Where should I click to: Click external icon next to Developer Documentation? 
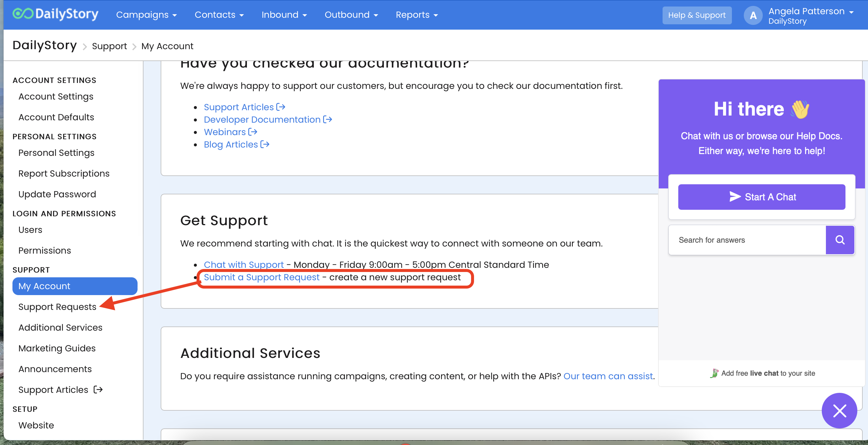click(328, 120)
